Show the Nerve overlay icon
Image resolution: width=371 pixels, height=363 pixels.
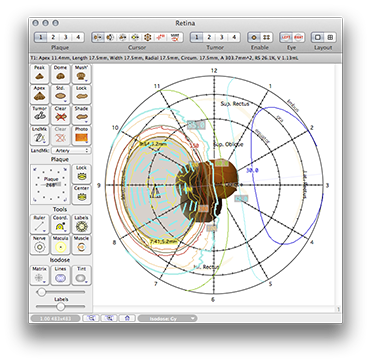[x=40, y=245]
